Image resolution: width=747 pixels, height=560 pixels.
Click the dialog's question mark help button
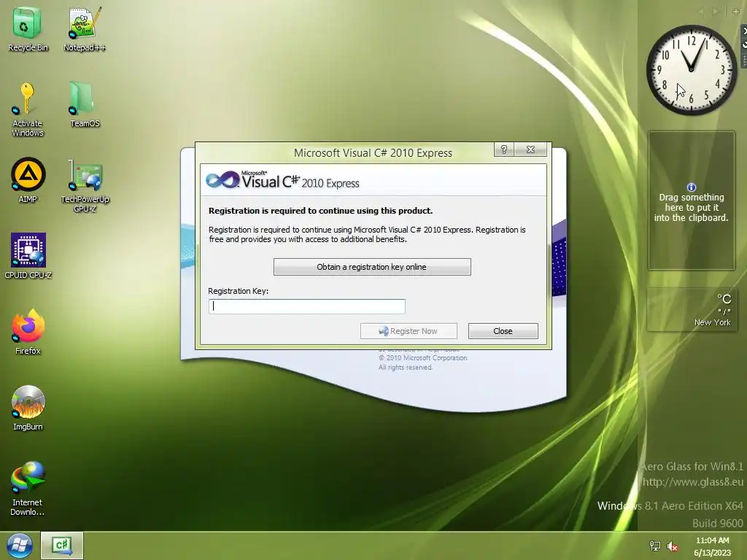click(504, 149)
